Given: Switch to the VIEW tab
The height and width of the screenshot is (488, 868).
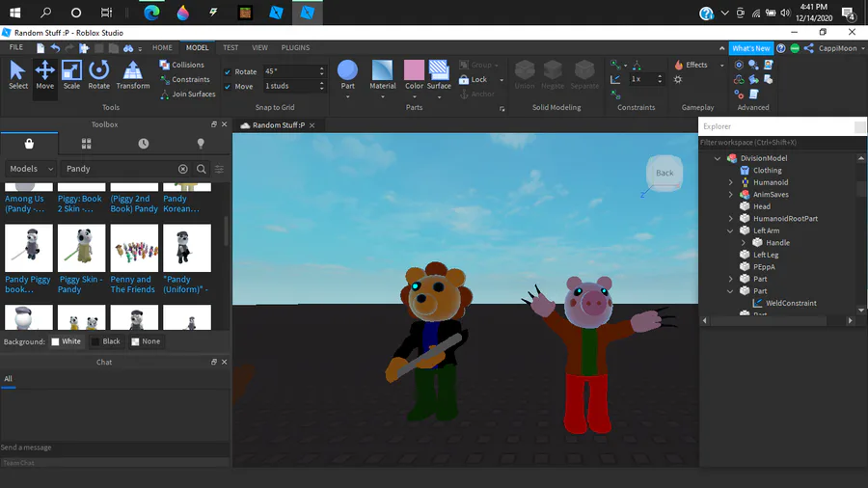Looking at the screenshot, I should point(259,47).
